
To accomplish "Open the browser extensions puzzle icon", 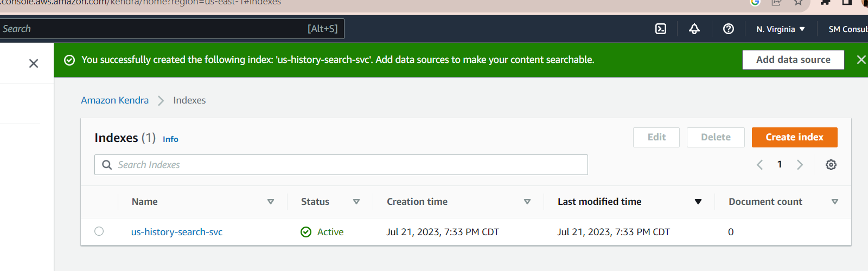I will 825,2.
